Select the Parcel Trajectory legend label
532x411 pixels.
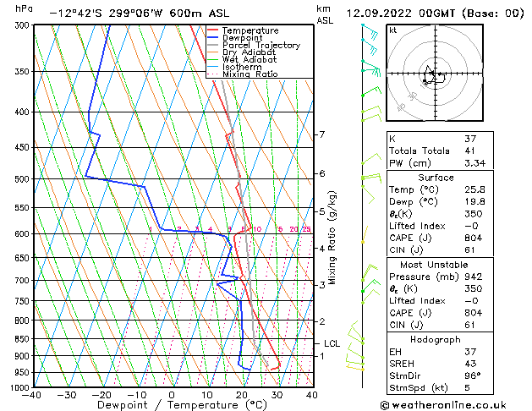(x=261, y=45)
